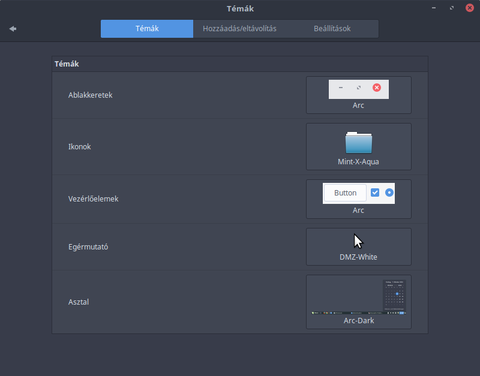Open the Hozzáadás/eltávolítás tab
Viewport: 480px width, 376px height.
239,29
